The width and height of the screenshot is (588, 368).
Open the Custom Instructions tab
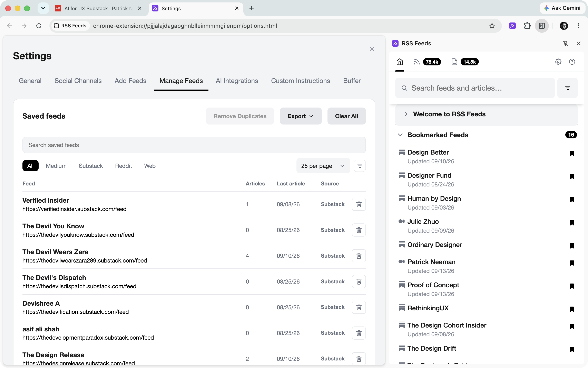point(301,81)
